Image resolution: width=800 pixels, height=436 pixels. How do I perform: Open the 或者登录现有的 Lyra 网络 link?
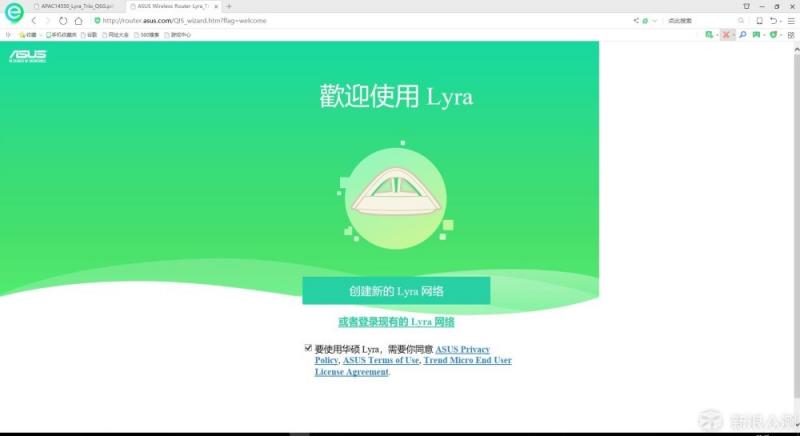(396, 322)
